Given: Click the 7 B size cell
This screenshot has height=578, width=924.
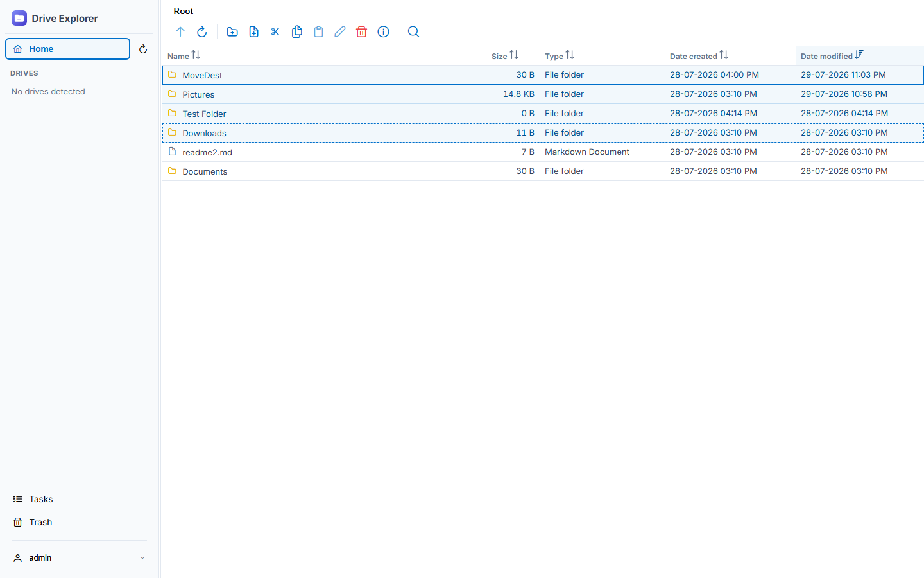Looking at the screenshot, I should click(x=528, y=152).
